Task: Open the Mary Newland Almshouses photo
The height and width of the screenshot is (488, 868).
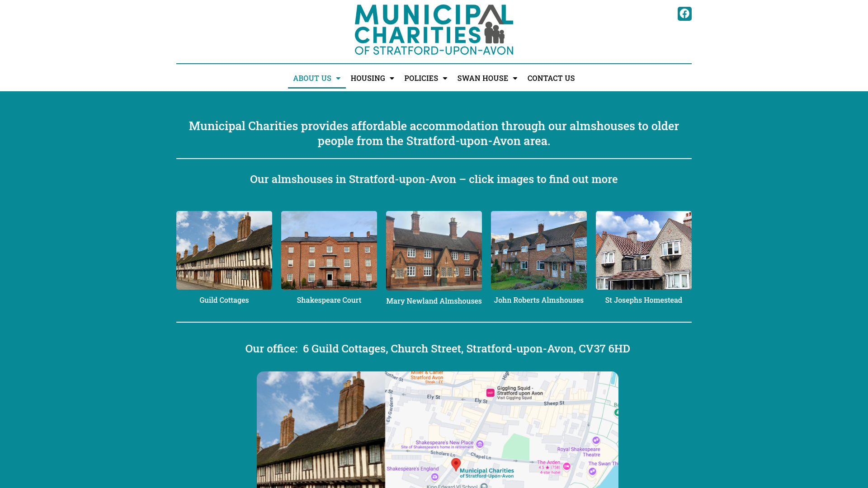Action: [x=434, y=251]
